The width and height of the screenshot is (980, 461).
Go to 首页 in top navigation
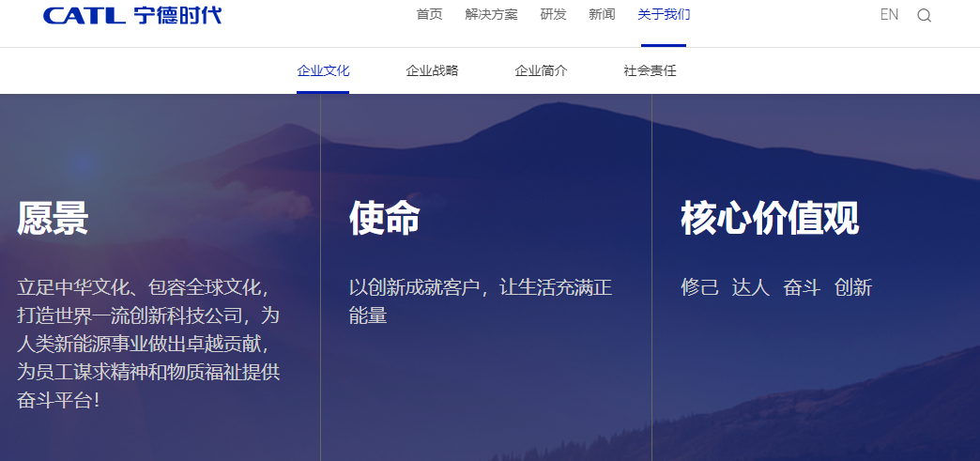click(429, 14)
